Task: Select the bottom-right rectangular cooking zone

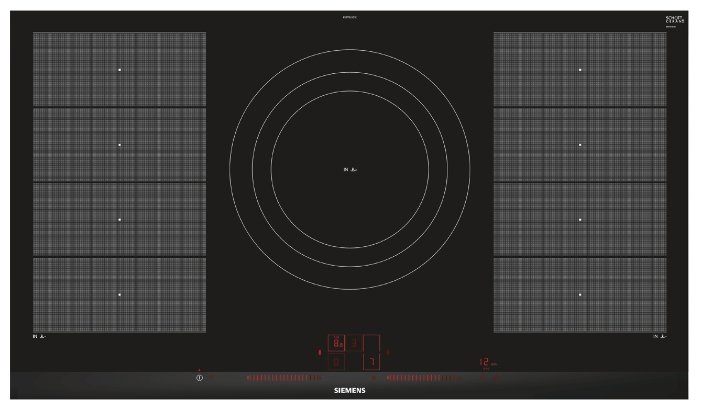Action: (x=580, y=294)
